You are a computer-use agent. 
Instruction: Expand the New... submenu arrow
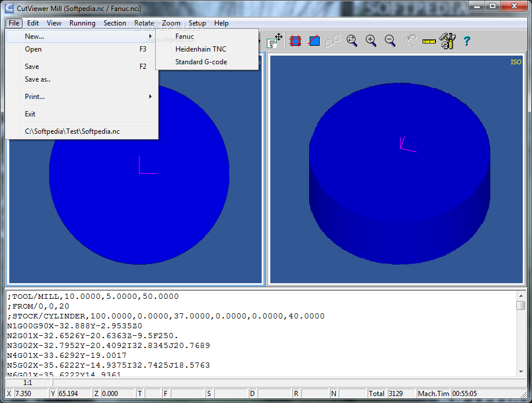click(151, 36)
